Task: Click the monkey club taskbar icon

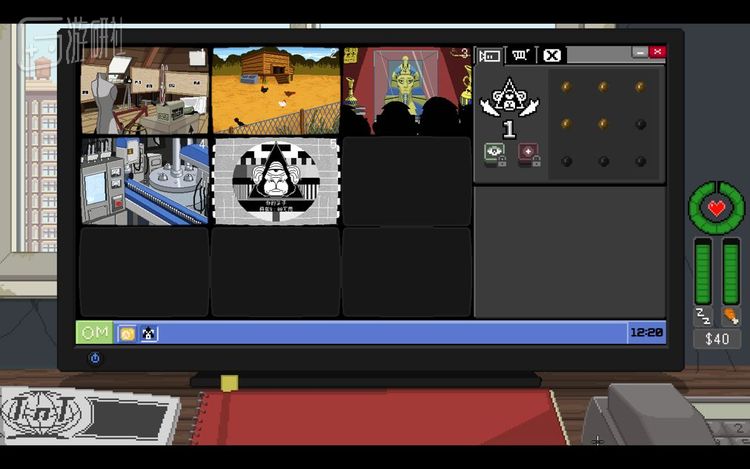Action: (x=148, y=333)
